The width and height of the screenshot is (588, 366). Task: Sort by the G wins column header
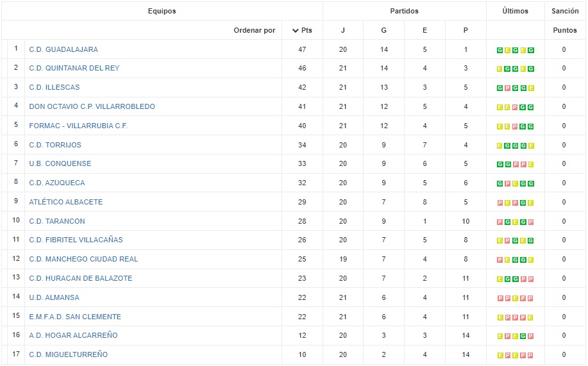coord(383,30)
